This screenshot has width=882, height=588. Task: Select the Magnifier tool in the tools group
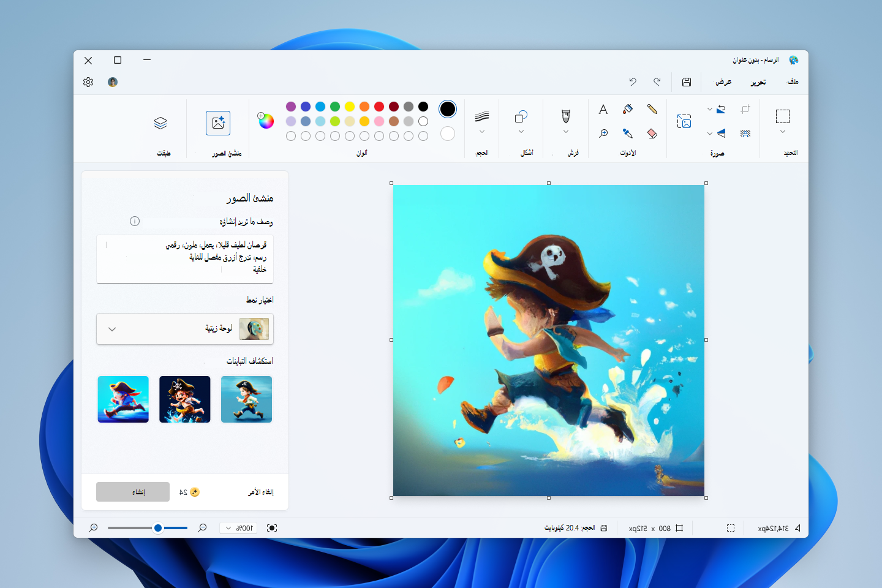(x=603, y=134)
